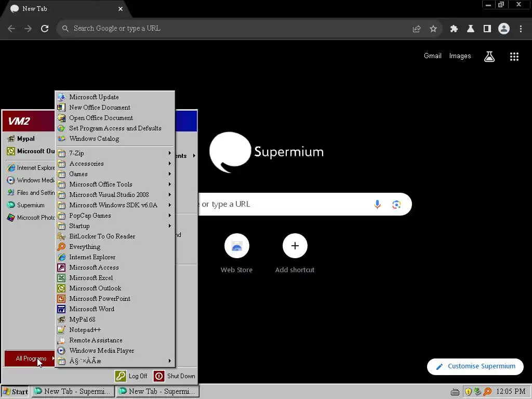Screen dimensions: 532x399
Task: Expand Microsoft Visual Studio 2008 folder
Action: click(115, 195)
